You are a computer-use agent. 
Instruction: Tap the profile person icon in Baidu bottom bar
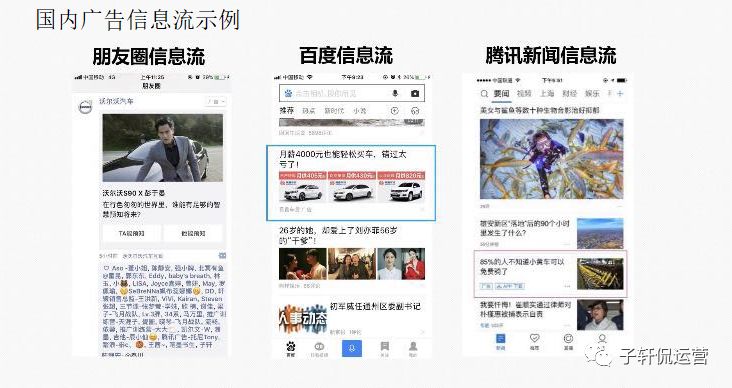[413, 348]
